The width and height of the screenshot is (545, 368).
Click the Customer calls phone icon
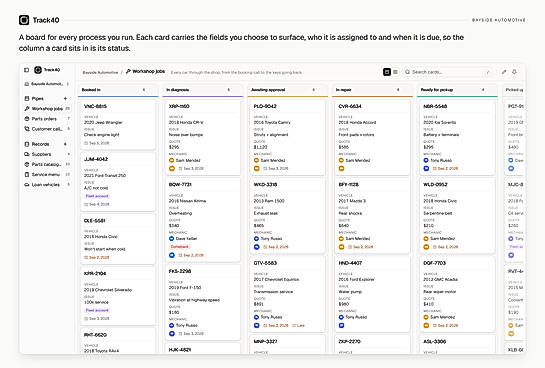pos(27,129)
